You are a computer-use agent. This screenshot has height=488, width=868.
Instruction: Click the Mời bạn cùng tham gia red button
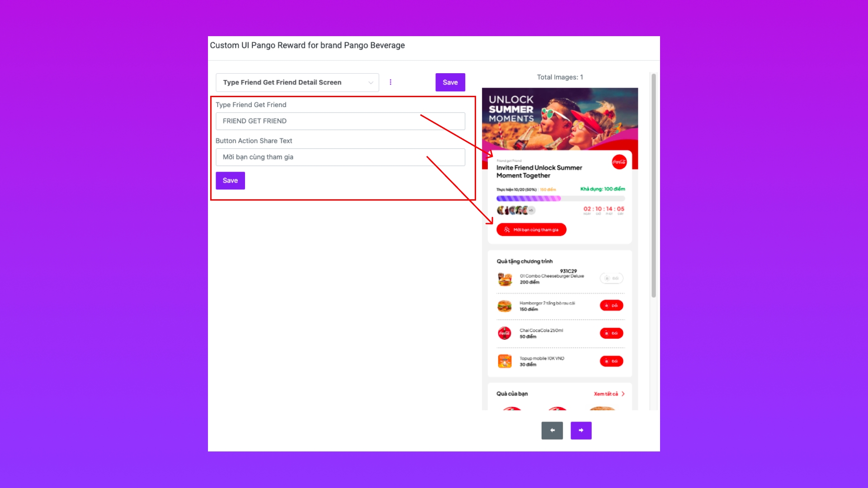click(x=531, y=230)
